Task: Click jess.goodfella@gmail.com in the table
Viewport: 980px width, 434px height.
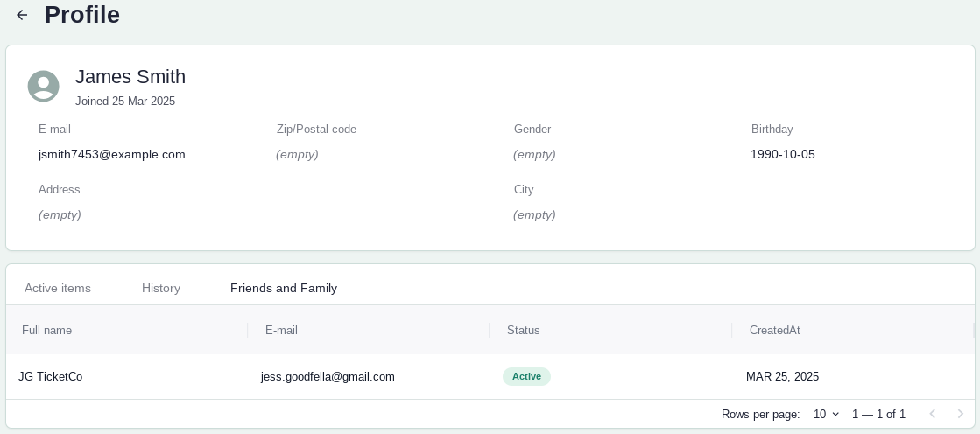Action: (328, 376)
